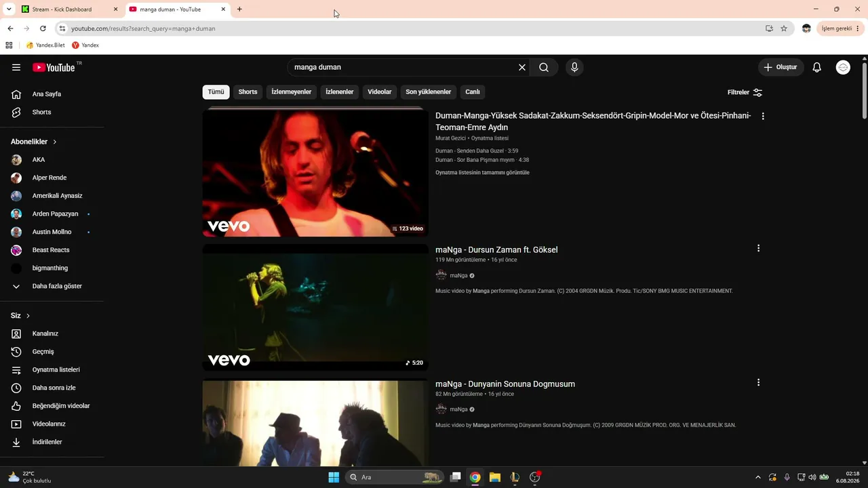Click Oynatma listesinin tamamını görüntüle

[x=482, y=173]
